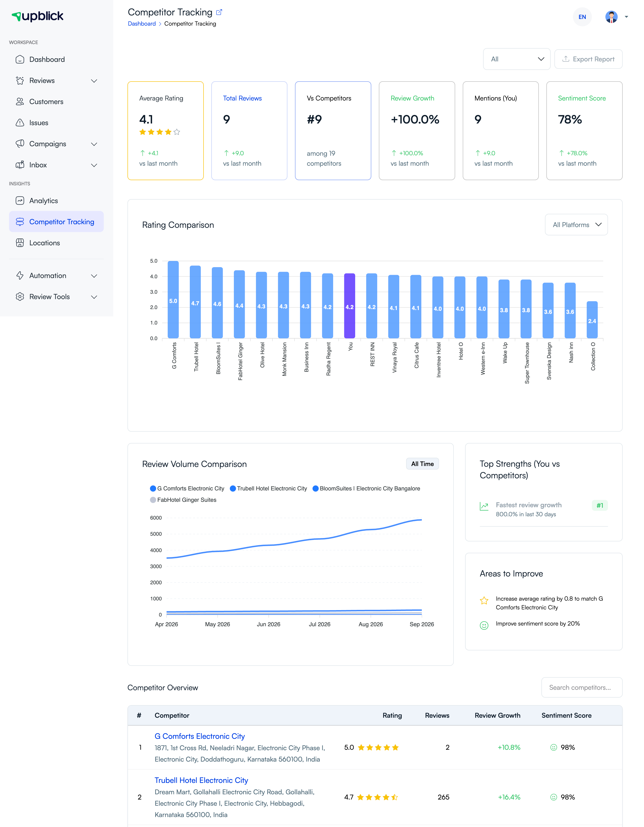The width and height of the screenshot is (644, 827).
Task: Click the smiley icon beside Improve sentiment score
Action: pyautogui.click(x=484, y=626)
